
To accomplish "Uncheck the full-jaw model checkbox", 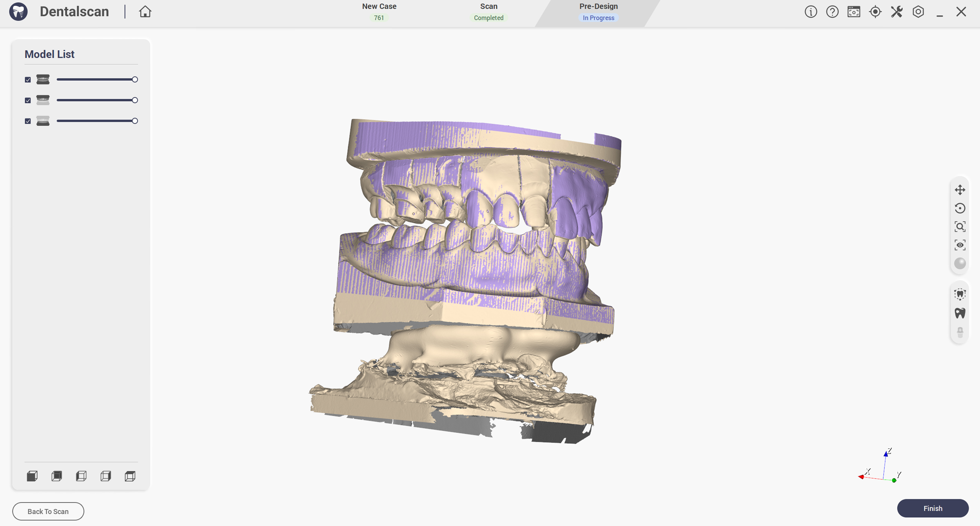I will tap(28, 80).
